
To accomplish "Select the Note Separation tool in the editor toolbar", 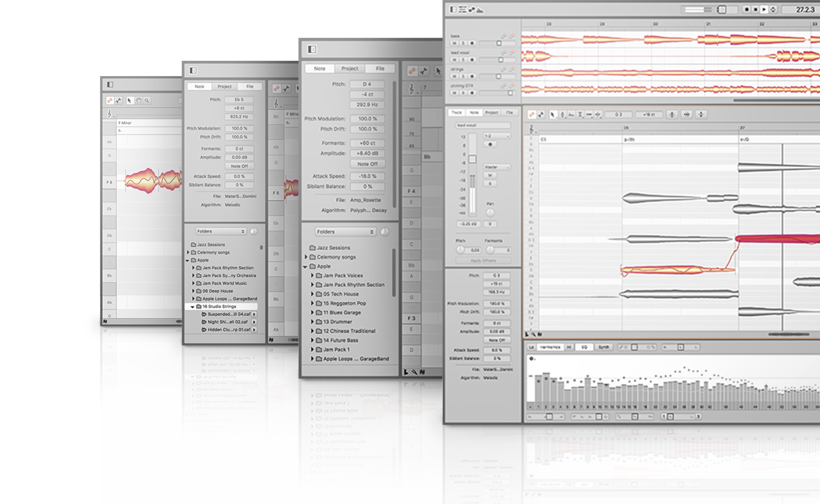I will point(598,115).
